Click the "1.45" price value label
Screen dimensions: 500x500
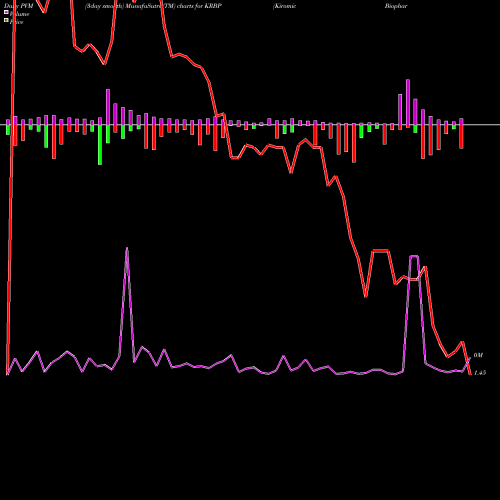click(480, 373)
